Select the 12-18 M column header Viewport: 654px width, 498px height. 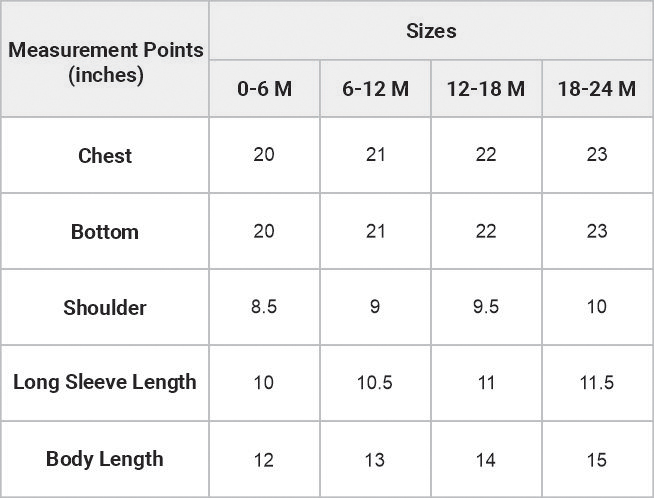[x=486, y=88]
